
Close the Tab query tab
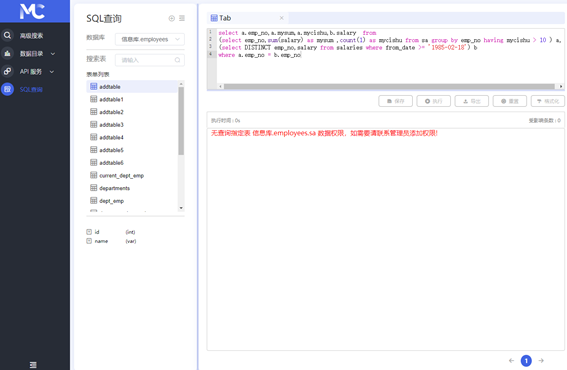282,18
